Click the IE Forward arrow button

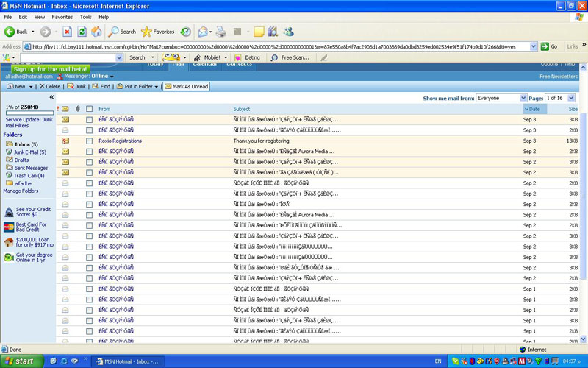pos(46,32)
